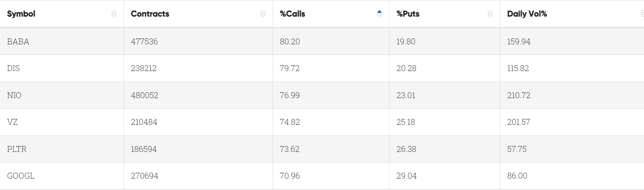Open the PLTR ticker row
The height and width of the screenshot is (190, 644).
[17, 149]
